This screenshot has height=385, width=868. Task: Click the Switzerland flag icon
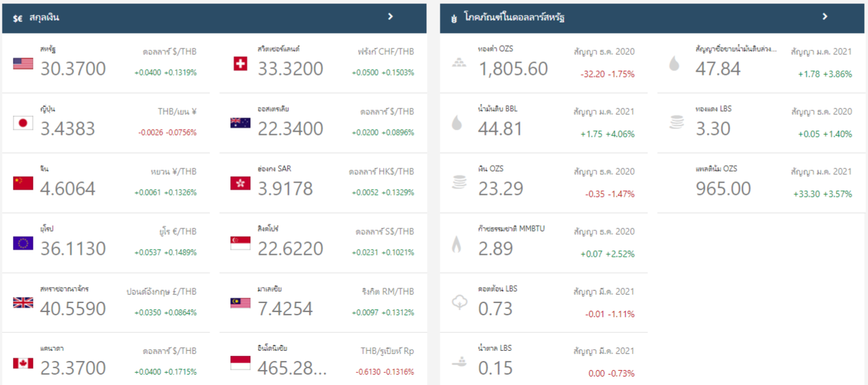coord(240,63)
